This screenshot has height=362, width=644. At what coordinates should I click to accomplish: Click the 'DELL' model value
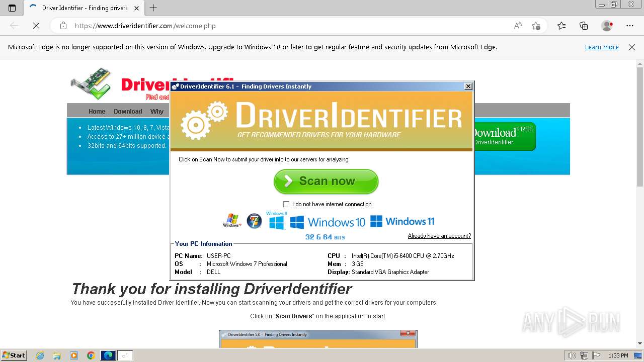pyautogui.click(x=214, y=272)
